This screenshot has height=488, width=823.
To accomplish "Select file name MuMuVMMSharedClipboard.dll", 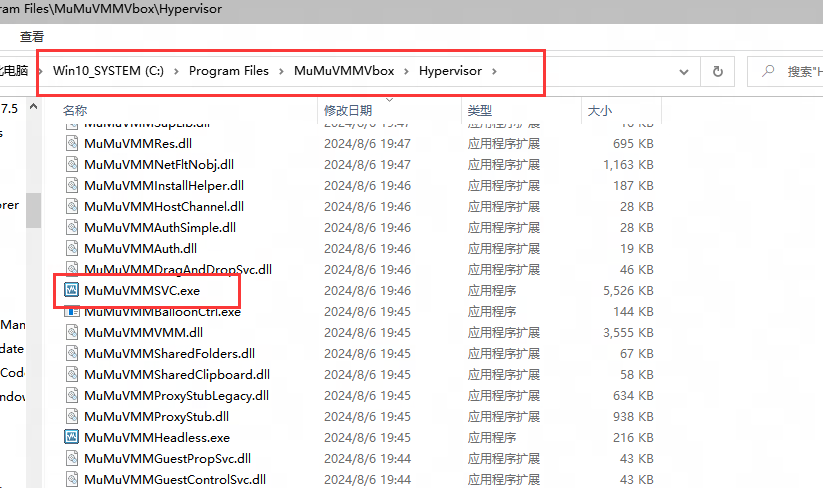I will (177, 374).
